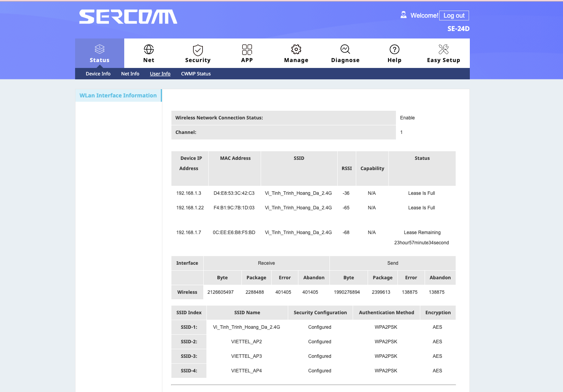Open the Net globe icon

pyautogui.click(x=149, y=49)
